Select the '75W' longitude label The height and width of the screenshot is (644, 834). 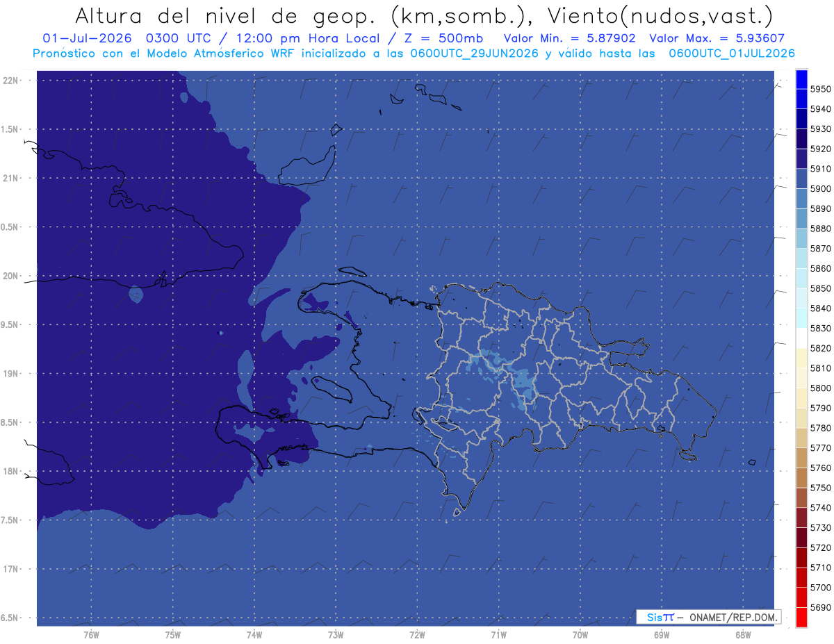pos(172,635)
